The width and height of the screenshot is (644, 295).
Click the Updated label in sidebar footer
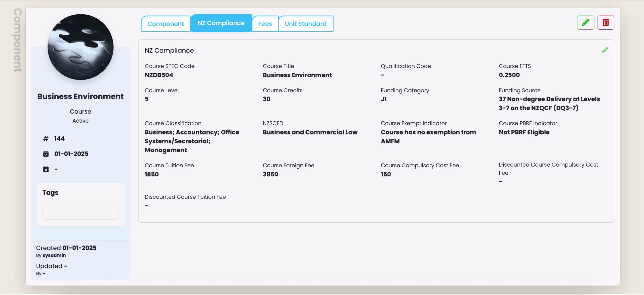[49, 266]
